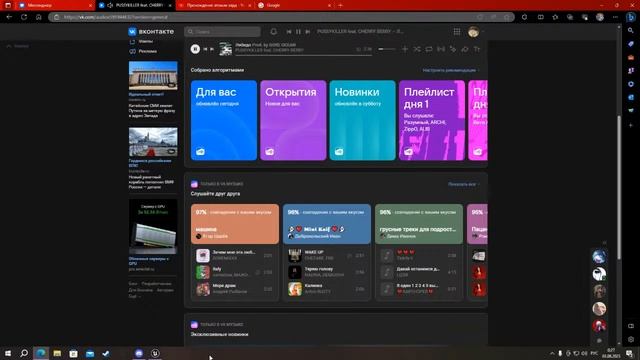The width and height of the screenshot is (640, 360).
Task: Open the profile avatar menu
Action: click(x=473, y=31)
